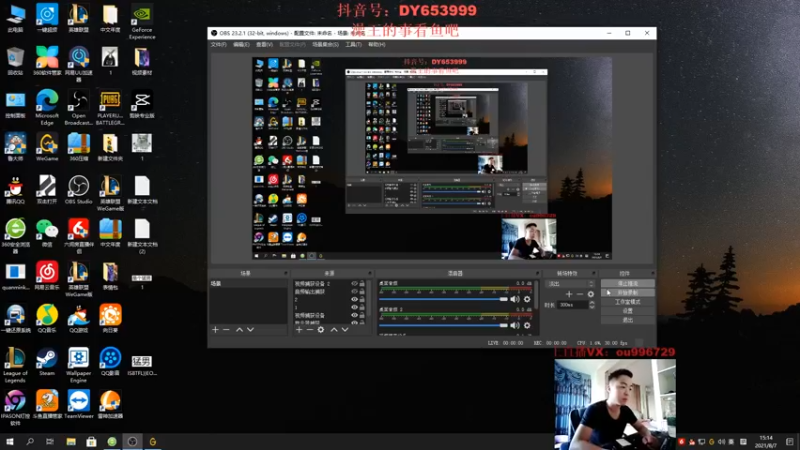Open the 场景集合(S) menu in OBS
Image resolution: width=800 pixels, height=450 pixels.
[326, 45]
